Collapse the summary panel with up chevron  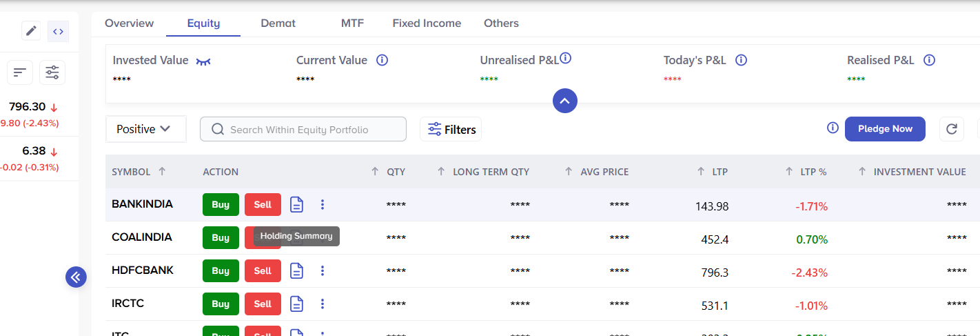(565, 101)
